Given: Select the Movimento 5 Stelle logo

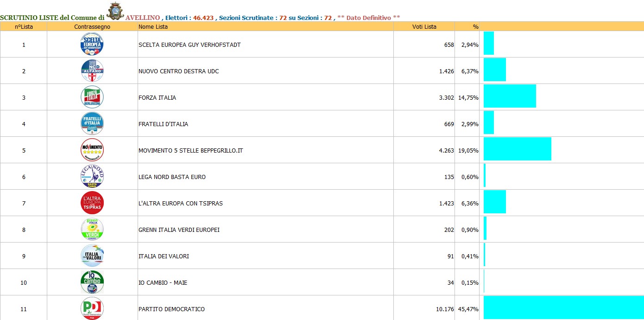Looking at the screenshot, I should [92, 150].
